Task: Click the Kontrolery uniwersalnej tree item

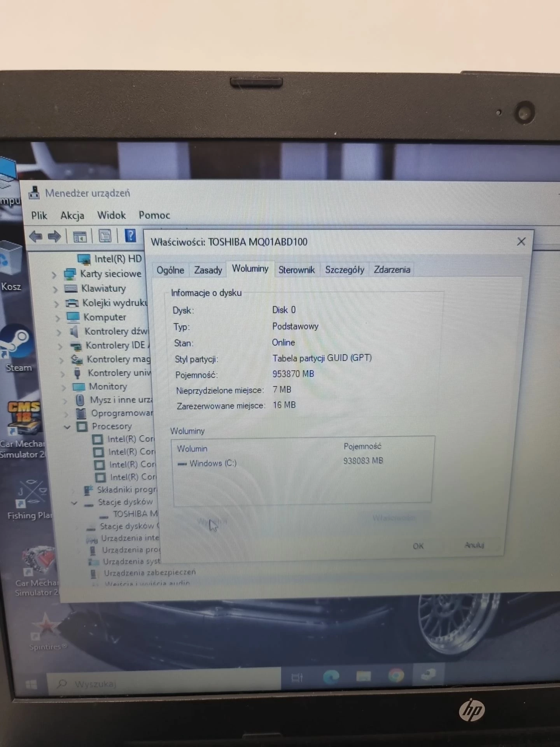Action: click(119, 373)
